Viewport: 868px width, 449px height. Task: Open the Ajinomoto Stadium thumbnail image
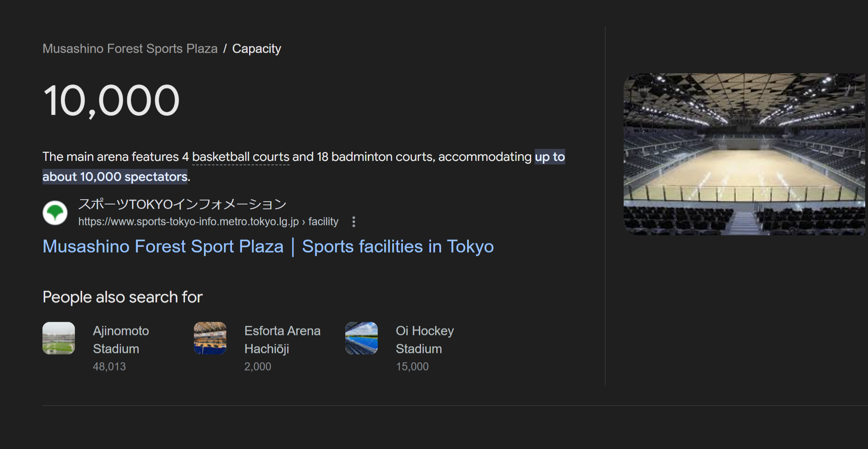click(x=58, y=338)
